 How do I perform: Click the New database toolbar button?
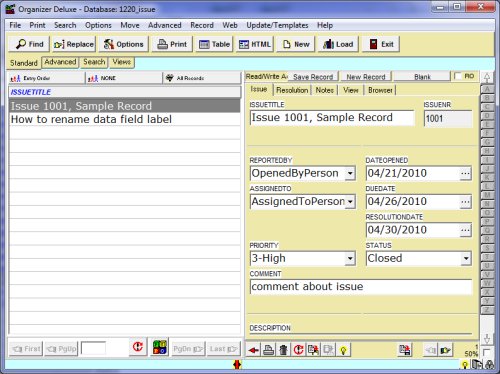coord(296,44)
